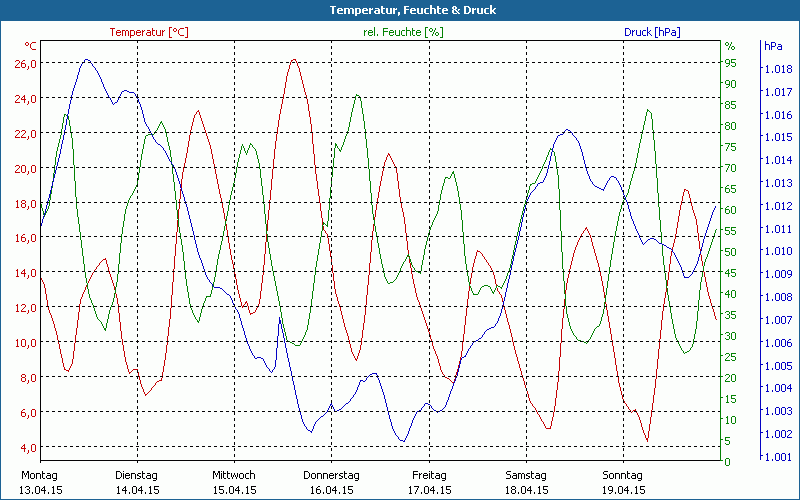
Task: Click the chart title 'Temperatur, Feuchte & Druck'
Action: [x=399, y=10]
